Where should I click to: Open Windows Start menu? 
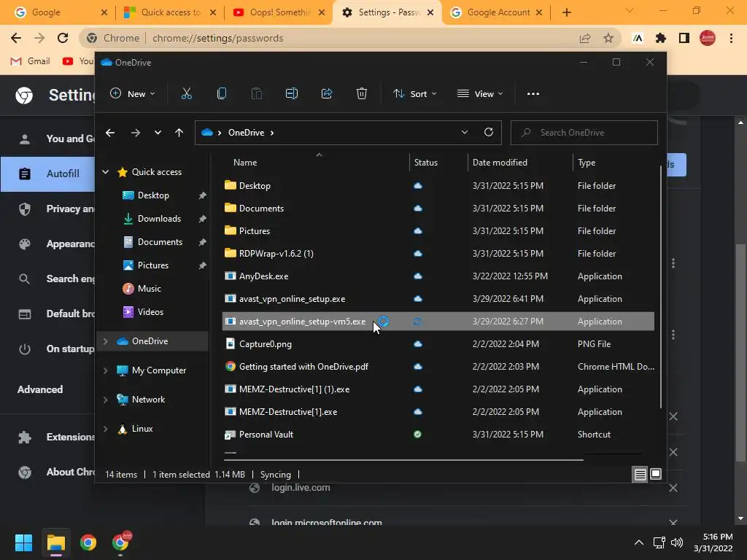pyautogui.click(x=23, y=542)
